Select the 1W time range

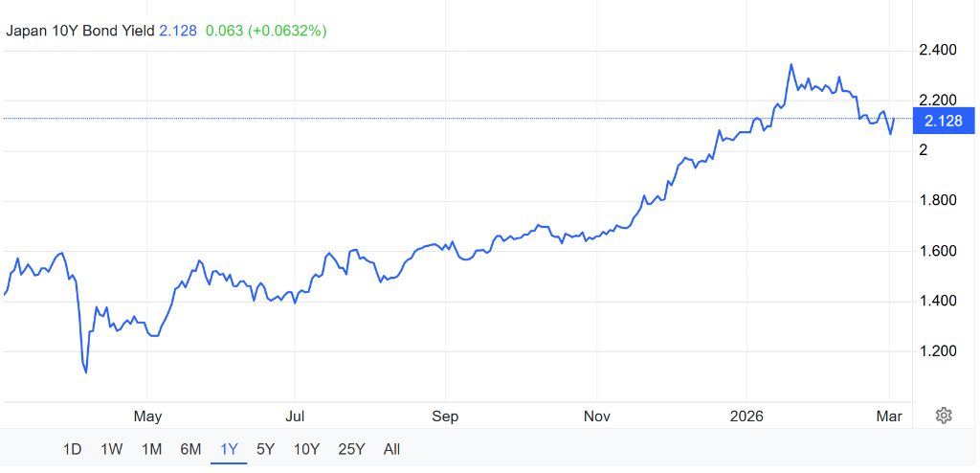[111, 449]
